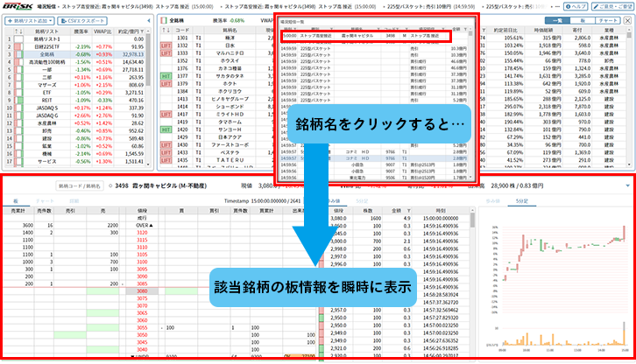The width and height of the screenshot is (636, 364).
Task: Collapse the left list panel arrow
Action: click(x=149, y=21)
